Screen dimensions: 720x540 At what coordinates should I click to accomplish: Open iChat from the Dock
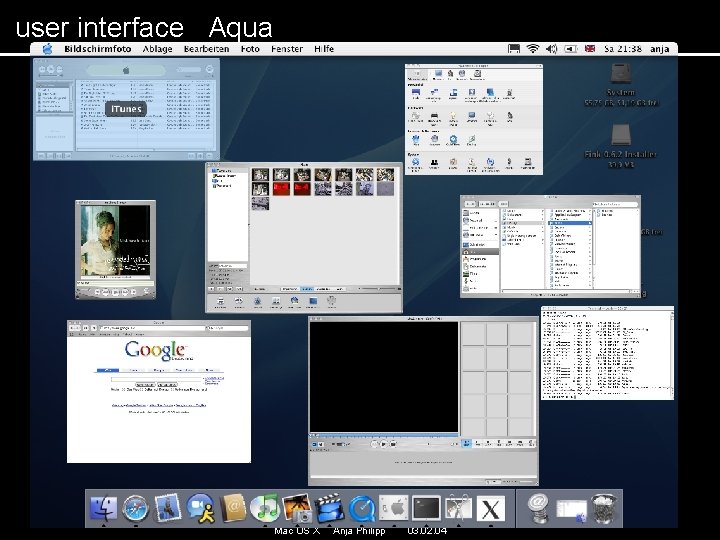point(200,508)
